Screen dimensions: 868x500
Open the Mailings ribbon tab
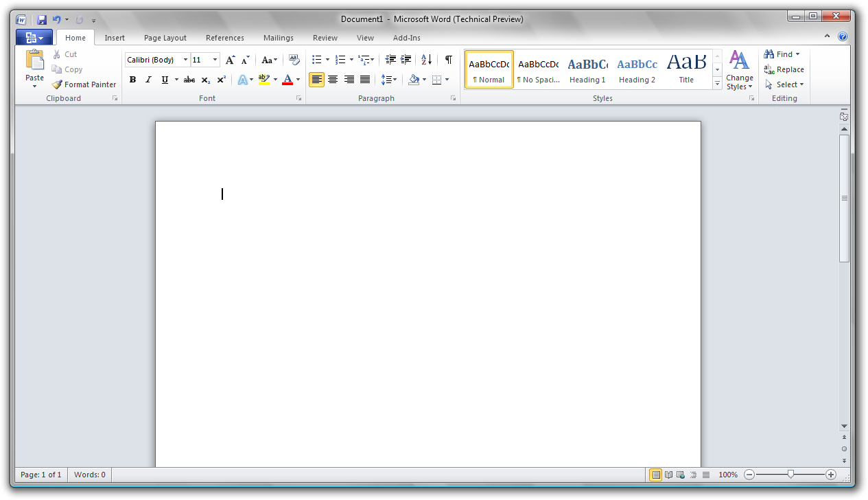(278, 38)
